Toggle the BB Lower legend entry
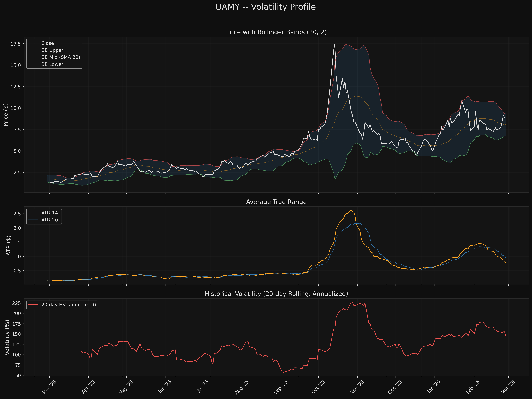The height and width of the screenshot is (399, 532). (x=52, y=64)
